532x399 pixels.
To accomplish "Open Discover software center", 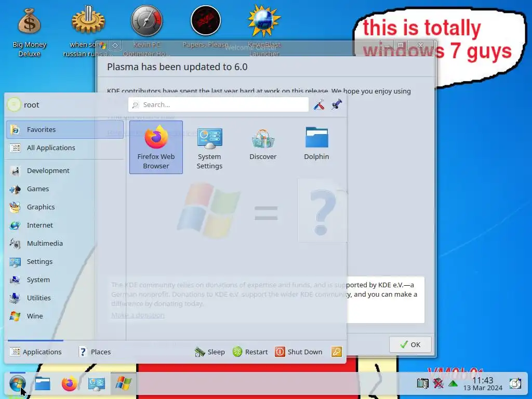I will (263, 147).
